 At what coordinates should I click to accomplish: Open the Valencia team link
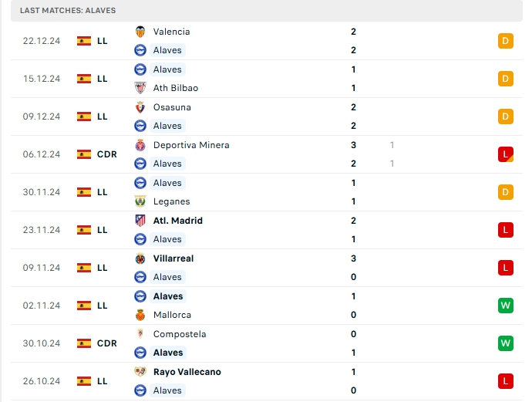(x=171, y=32)
